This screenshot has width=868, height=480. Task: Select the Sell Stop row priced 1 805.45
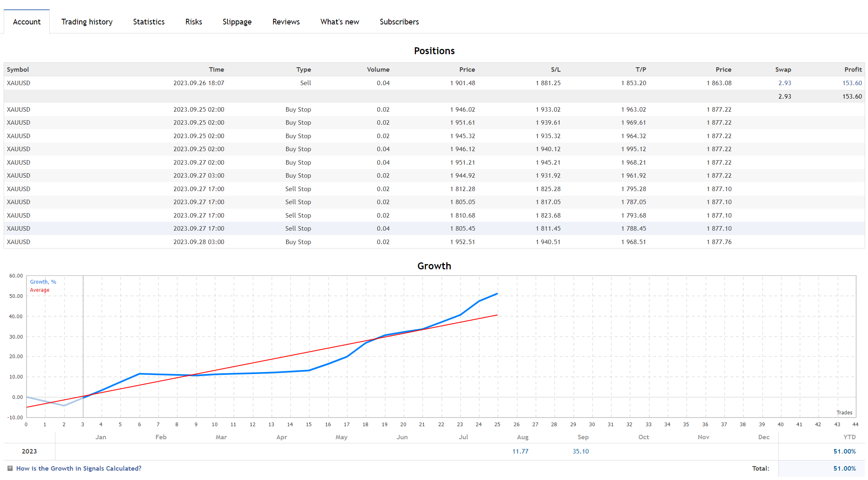[x=297, y=229]
